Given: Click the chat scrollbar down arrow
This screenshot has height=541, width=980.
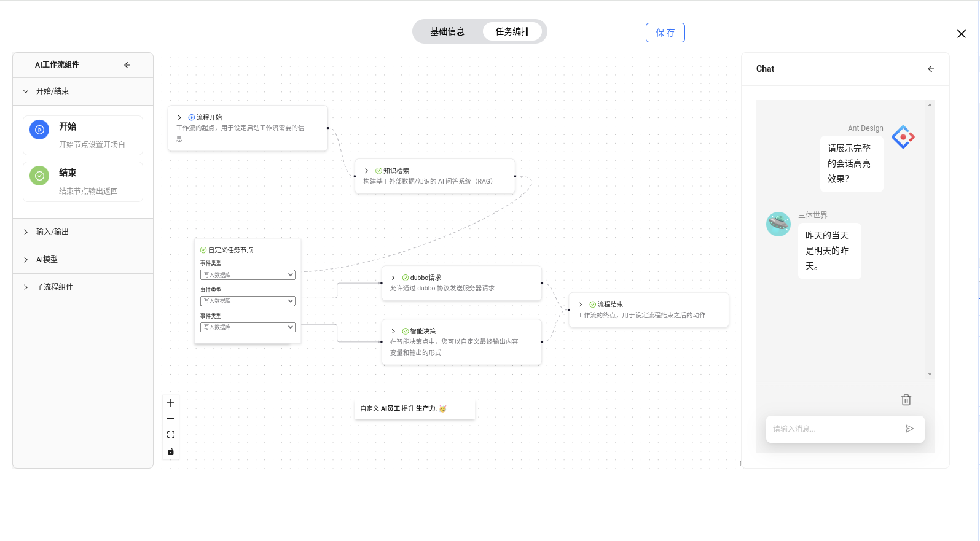Looking at the screenshot, I should (930, 373).
